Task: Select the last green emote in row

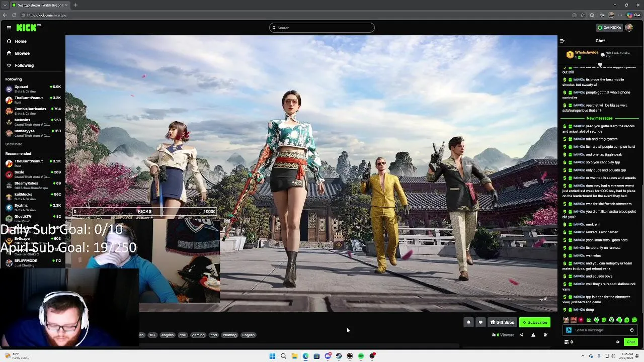Action: tap(634, 320)
